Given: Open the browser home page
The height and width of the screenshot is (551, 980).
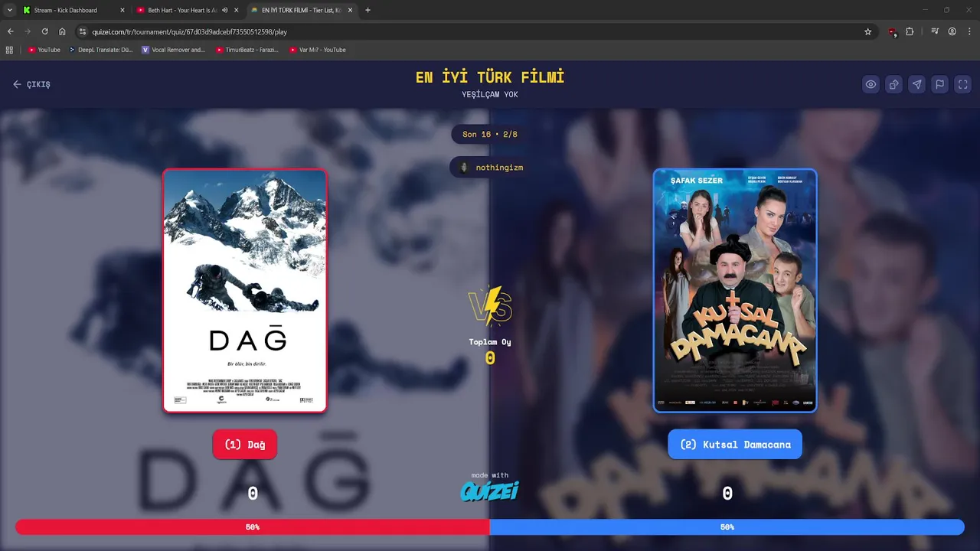Looking at the screenshot, I should point(62,31).
